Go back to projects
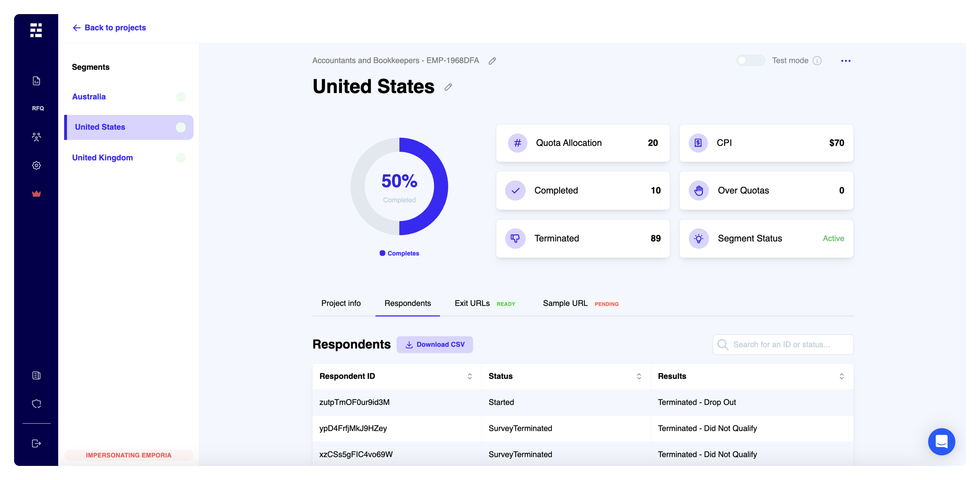Image resolution: width=980 pixels, height=480 pixels. tap(109, 28)
